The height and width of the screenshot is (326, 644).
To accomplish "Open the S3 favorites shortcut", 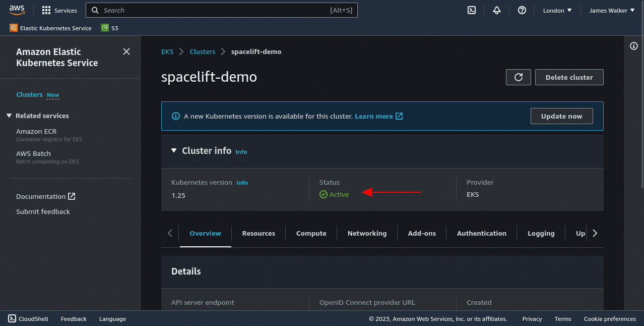I will point(109,28).
